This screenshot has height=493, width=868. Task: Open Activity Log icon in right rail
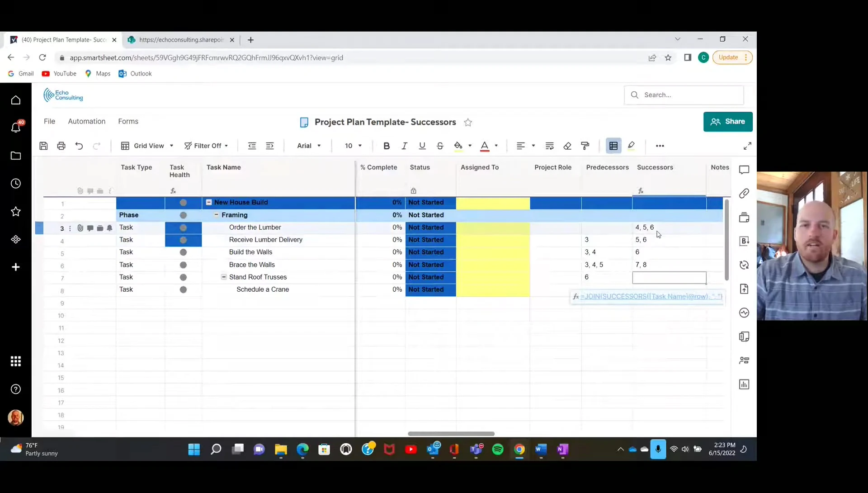pos(744,313)
